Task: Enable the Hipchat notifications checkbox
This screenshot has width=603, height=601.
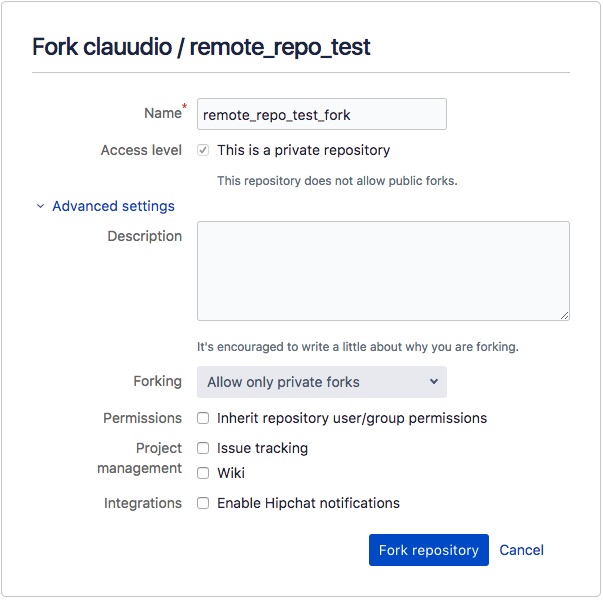Action: [203, 503]
